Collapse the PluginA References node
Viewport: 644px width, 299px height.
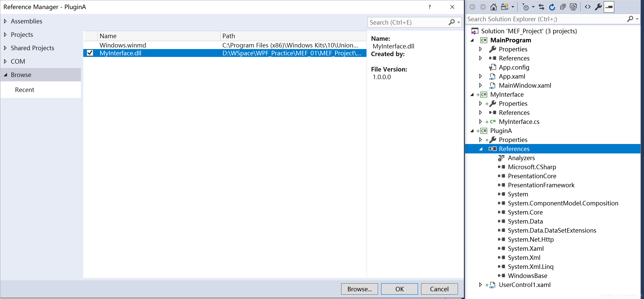[x=481, y=149]
